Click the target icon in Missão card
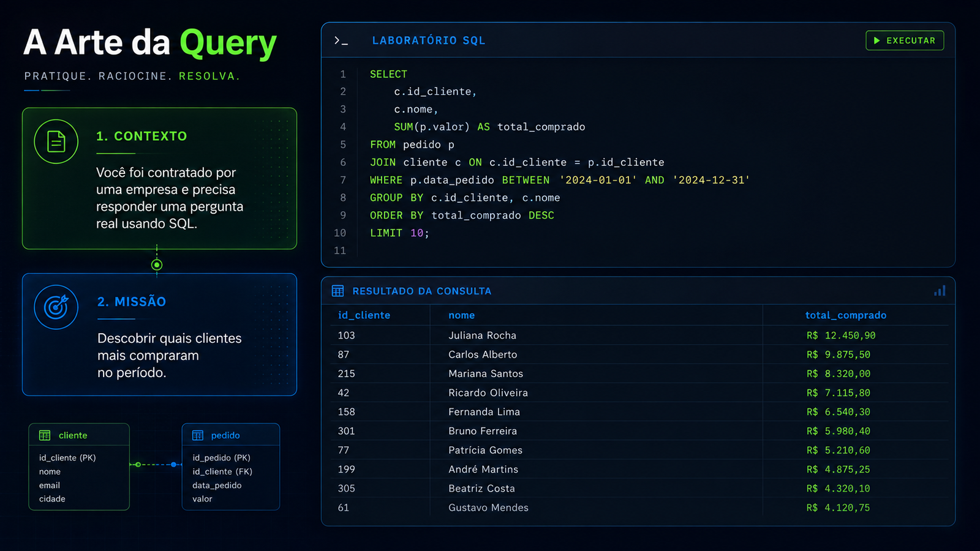The height and width of the screenshot is (551, 980). [x=56, y=307]
